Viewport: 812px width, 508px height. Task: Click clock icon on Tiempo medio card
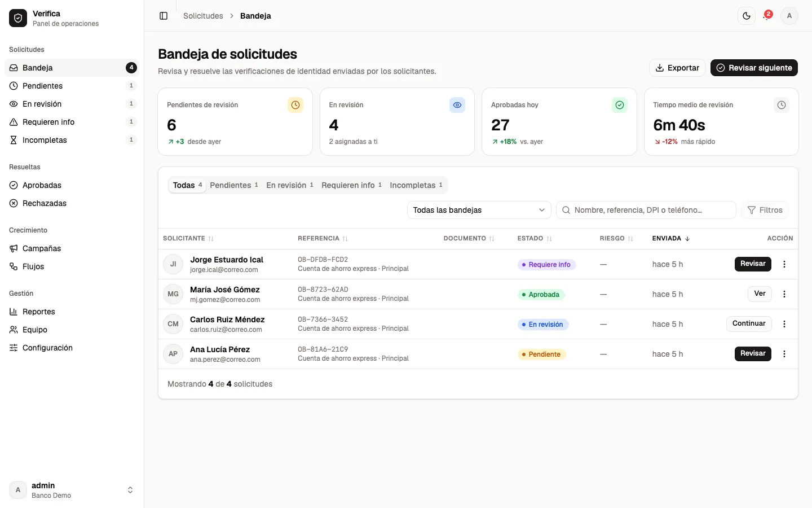782,105
